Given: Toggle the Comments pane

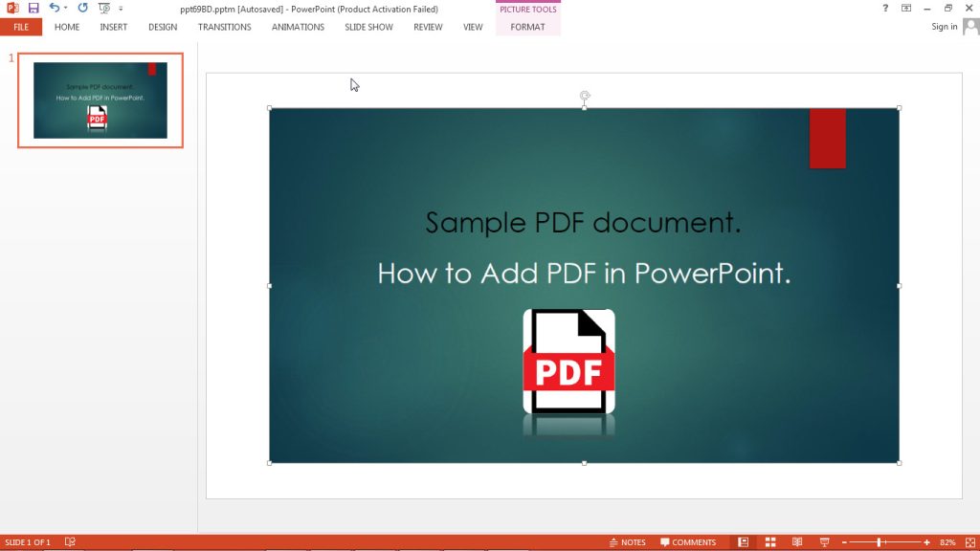Looking at the screenshot, I should pyautogui.click(x=691, y=541).
